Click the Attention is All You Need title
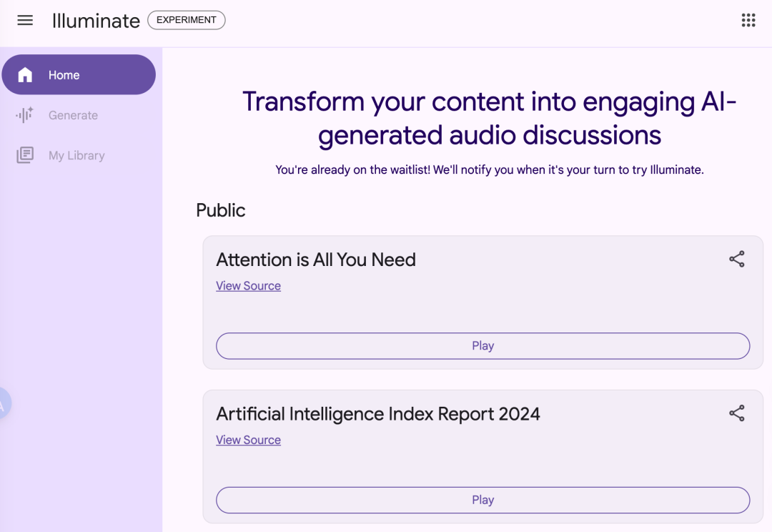The height and width of the screenshot is (532, 772). 316,260
